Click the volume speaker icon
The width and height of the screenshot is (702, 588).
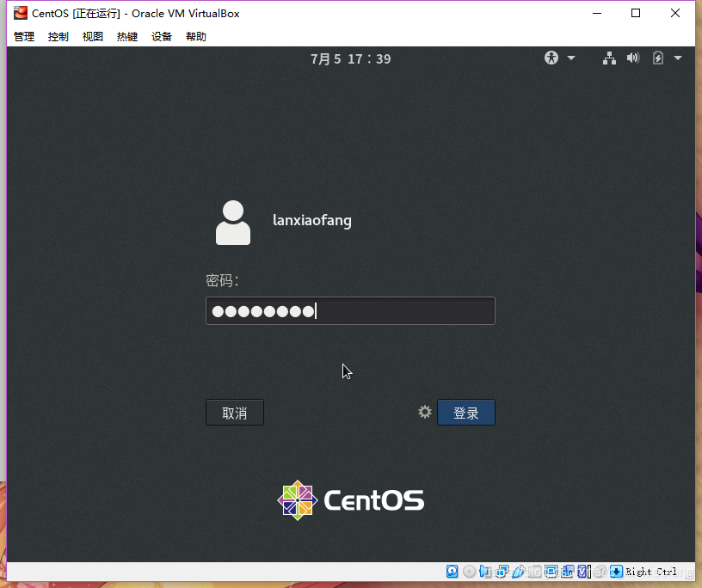(x=633, y=58)
